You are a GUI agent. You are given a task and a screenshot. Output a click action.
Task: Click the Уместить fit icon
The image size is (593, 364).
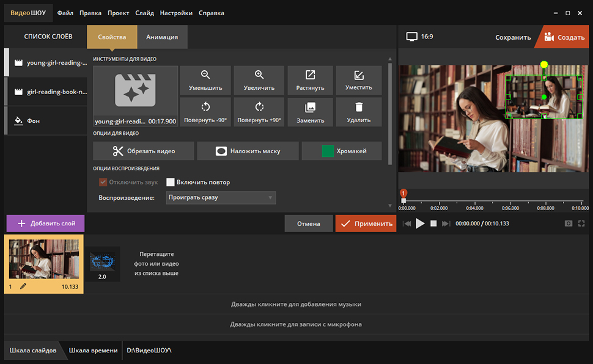[x=359, y=75]
